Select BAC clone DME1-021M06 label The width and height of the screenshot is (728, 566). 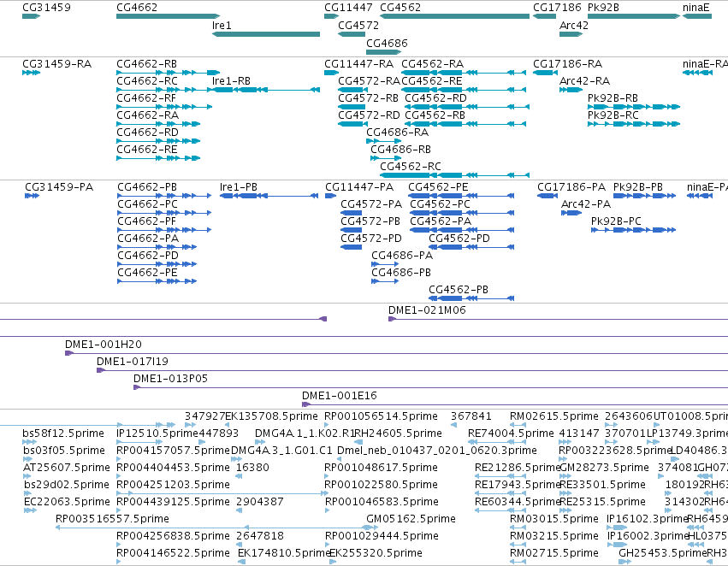pyautogui.click(x=427, y=310)
